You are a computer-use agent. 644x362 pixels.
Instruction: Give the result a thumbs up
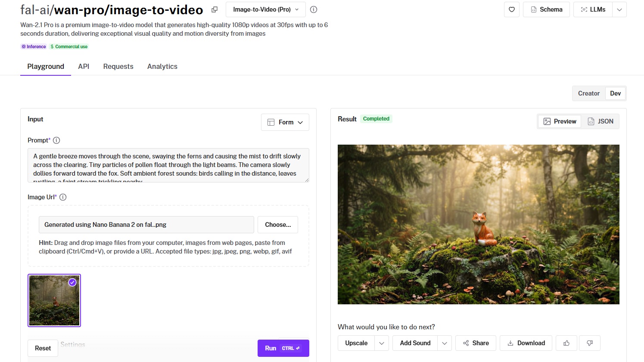pyautogui.click(x=566, y=343)
